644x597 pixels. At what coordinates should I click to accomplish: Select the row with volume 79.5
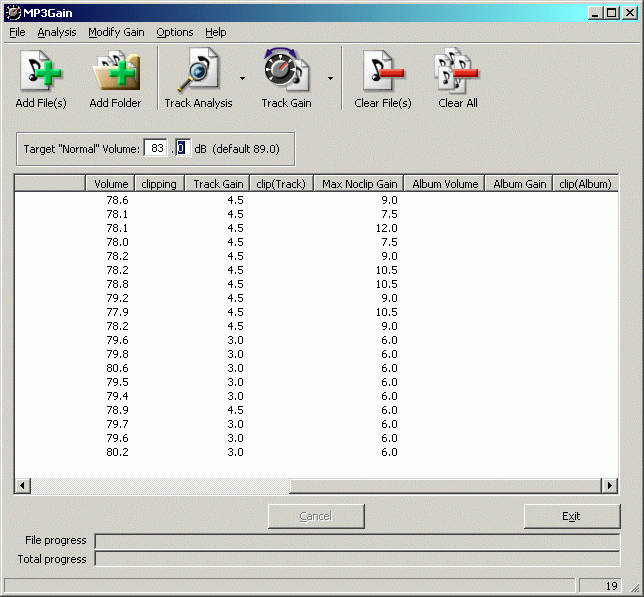[x=316, y=382]
